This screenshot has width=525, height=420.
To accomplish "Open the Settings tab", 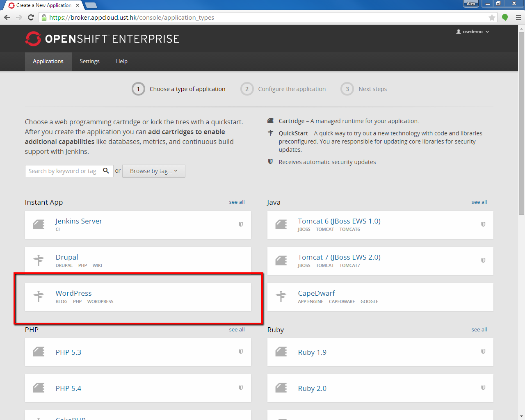I will point(89,62).
